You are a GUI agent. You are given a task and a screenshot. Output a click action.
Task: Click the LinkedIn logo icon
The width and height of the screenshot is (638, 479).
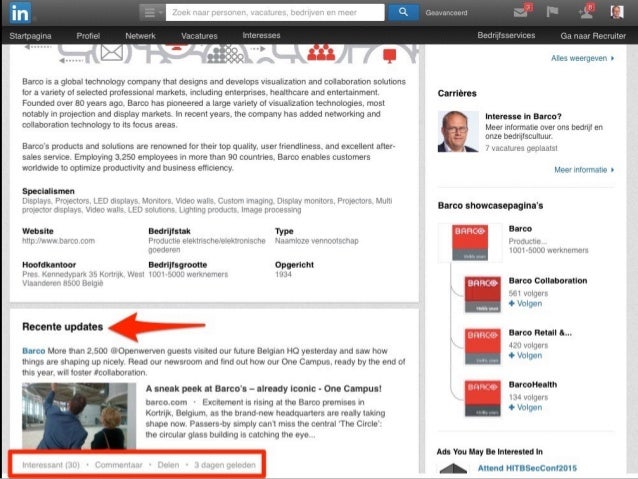click(x=20, y=12)
